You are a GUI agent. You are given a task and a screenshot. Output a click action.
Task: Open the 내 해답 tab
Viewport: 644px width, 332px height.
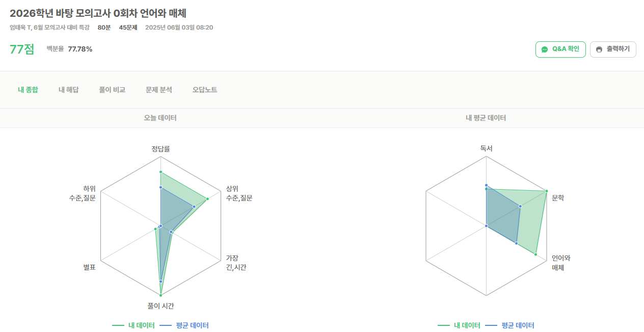(68, 90)
